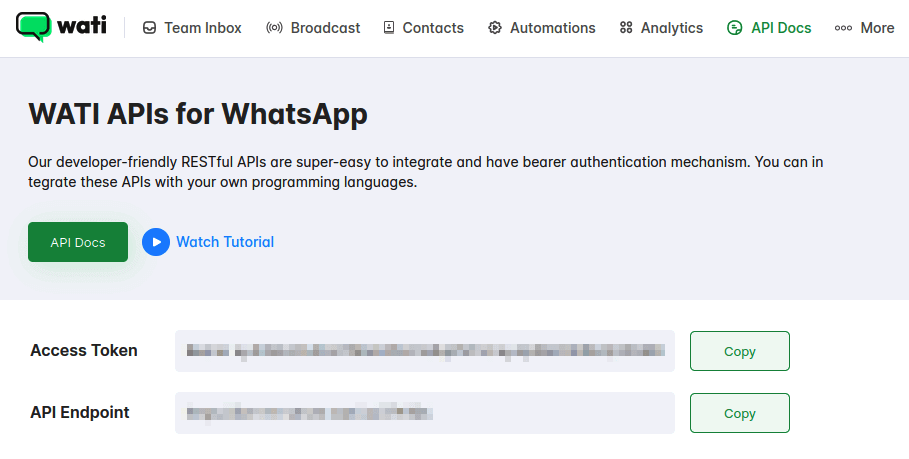Open the Analytics section
This screenshot has width=909, height=459.
(661, 28)
